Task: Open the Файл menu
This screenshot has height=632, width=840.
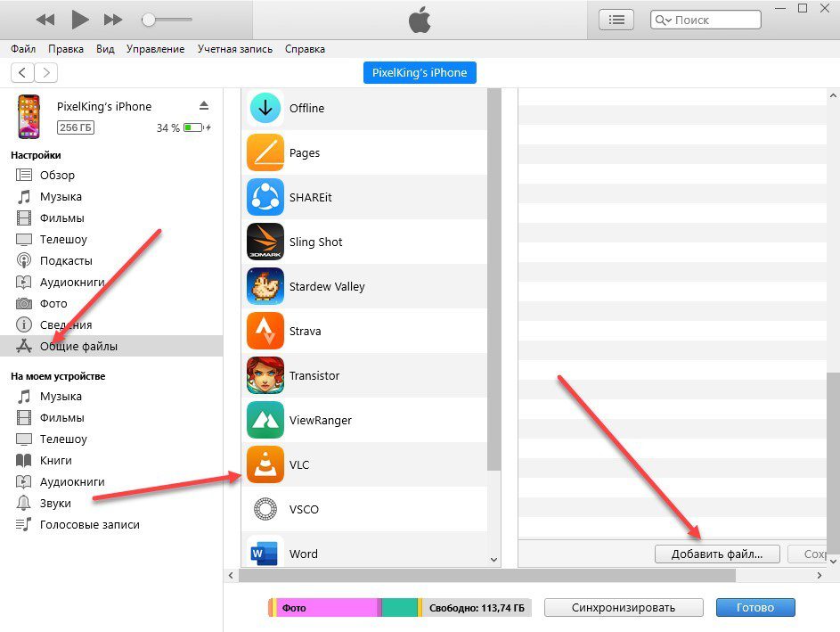Action: 23,49
